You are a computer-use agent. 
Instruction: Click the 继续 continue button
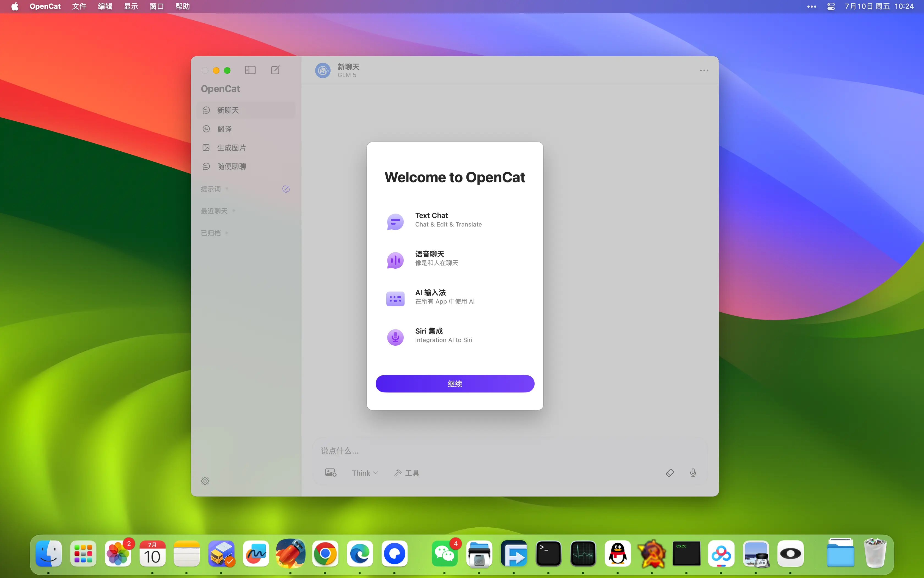[455, 383]
